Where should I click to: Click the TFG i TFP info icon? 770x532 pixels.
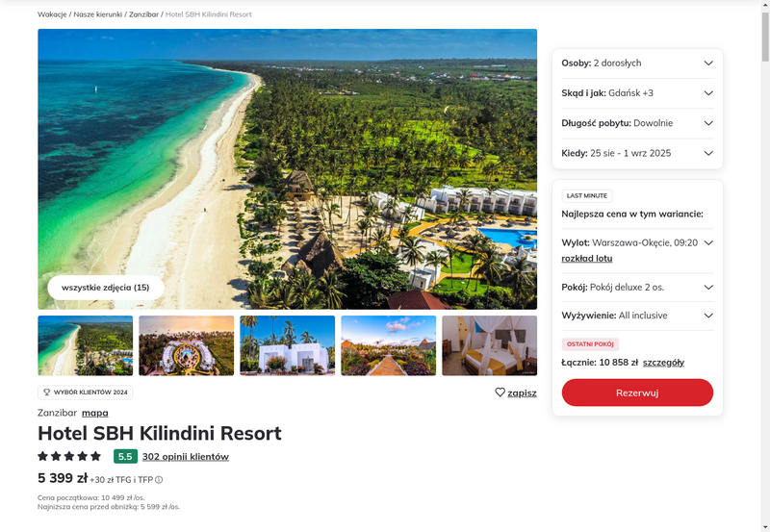coord(159,480)
